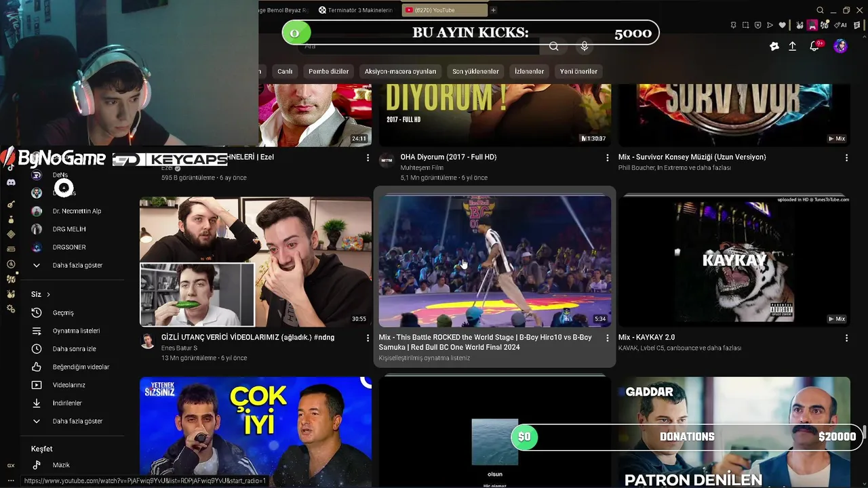Image resolution: width=868 pixels, height=488 pixels.
Task: Click the ad-blocker shield icon
Action: click(757, 25)
